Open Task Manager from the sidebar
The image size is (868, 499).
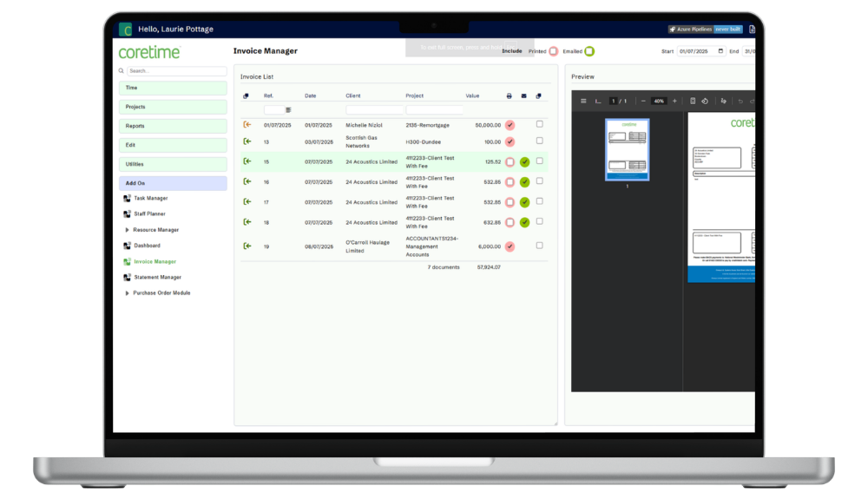tap(150, 198)
